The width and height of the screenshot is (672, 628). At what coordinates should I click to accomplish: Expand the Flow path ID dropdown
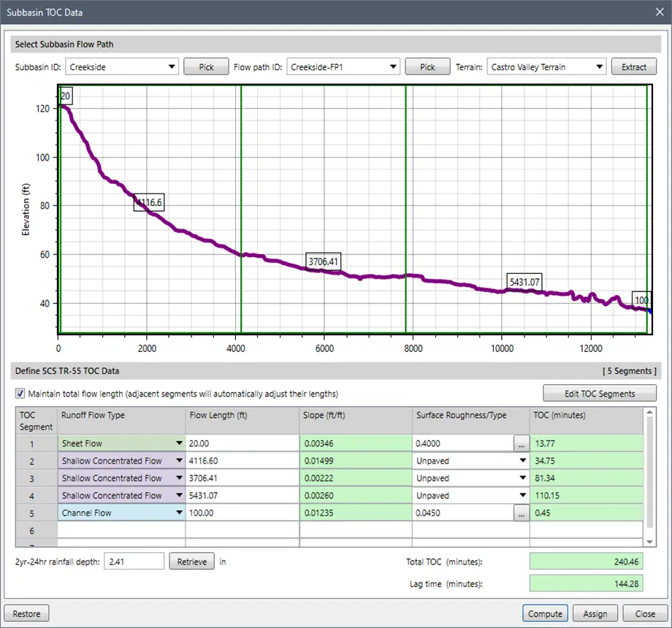[392, 67]
